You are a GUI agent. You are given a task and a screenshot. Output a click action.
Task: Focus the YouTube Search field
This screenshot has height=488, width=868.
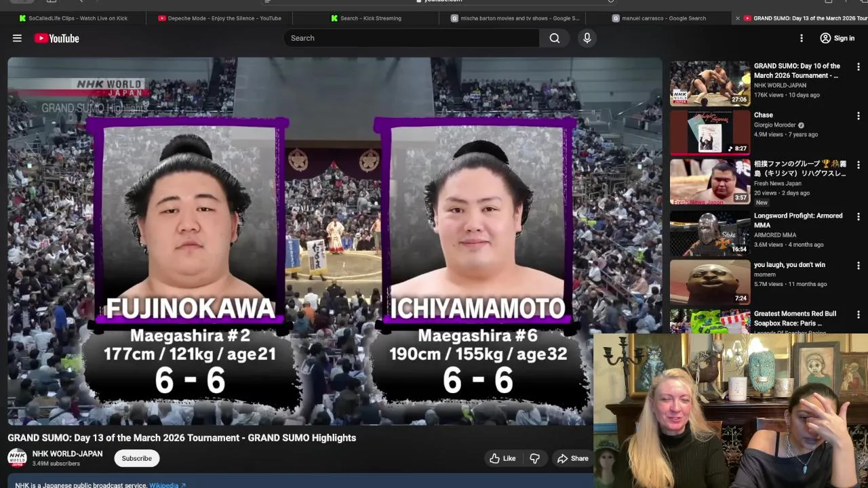coord(412,38)
